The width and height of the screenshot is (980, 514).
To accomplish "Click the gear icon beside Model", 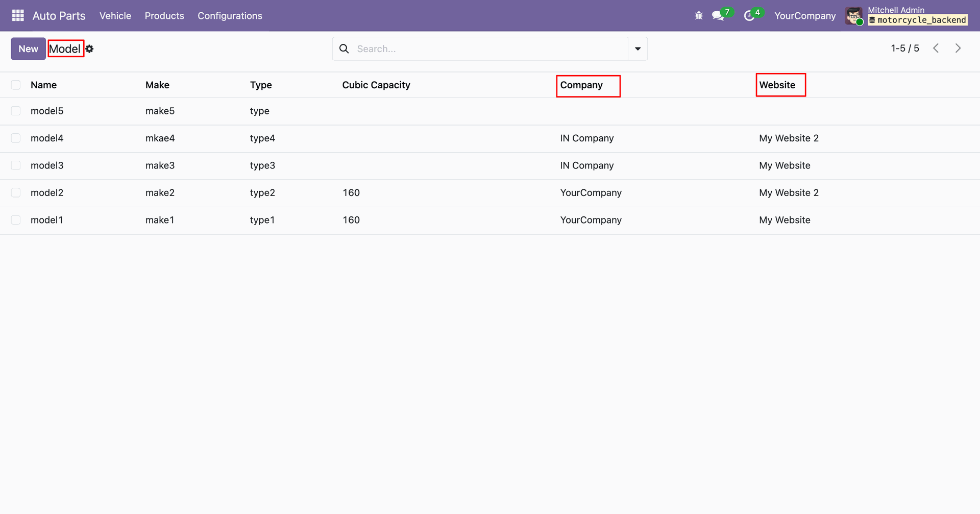I will click(90, 49).
